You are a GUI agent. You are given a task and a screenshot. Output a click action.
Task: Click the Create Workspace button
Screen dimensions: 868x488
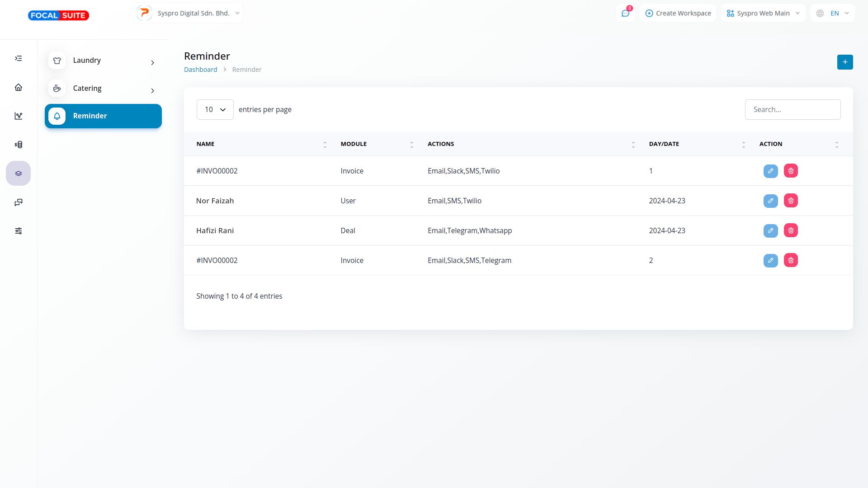pos(678,13)
